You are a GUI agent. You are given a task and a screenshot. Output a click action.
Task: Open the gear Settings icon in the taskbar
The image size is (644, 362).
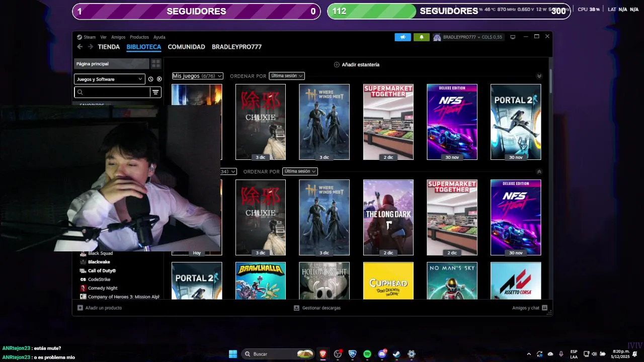point(412,354)
